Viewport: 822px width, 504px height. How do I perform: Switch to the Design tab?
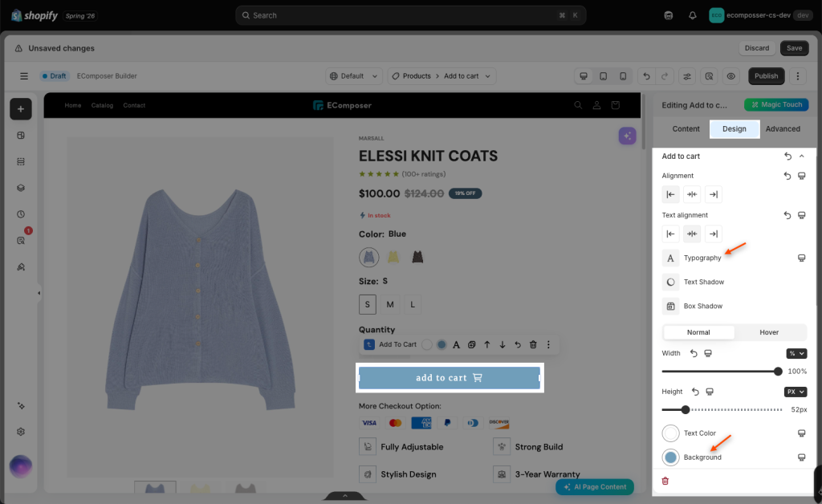coord(735,129)
